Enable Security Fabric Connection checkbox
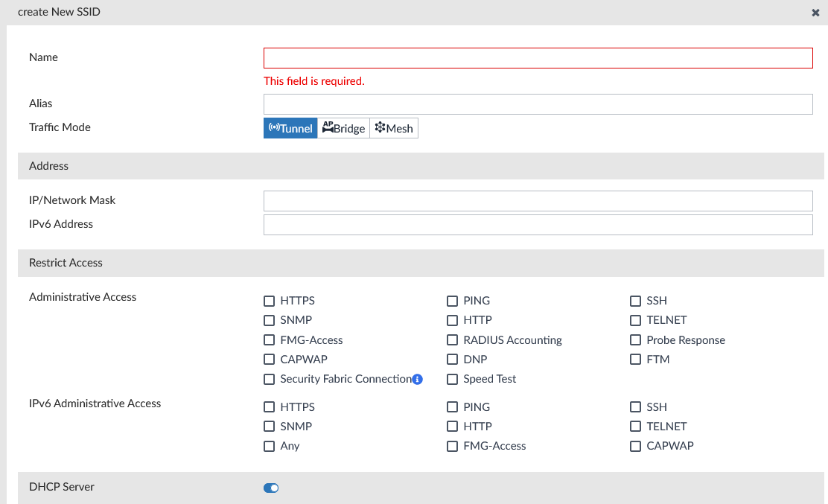The height and width of the screenshot is (504, 828). 269,379
